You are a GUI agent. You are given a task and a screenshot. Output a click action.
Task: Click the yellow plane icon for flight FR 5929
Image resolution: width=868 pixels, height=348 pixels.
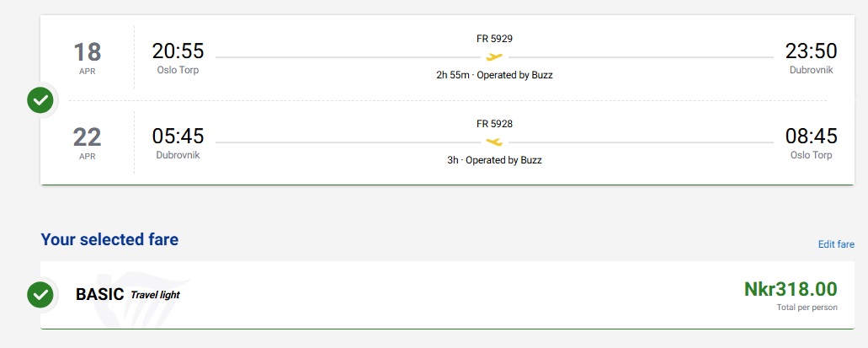494,57
